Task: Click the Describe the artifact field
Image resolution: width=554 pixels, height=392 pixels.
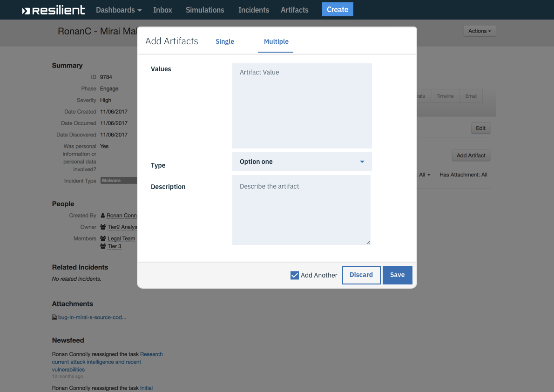Action: click(301, 210)
